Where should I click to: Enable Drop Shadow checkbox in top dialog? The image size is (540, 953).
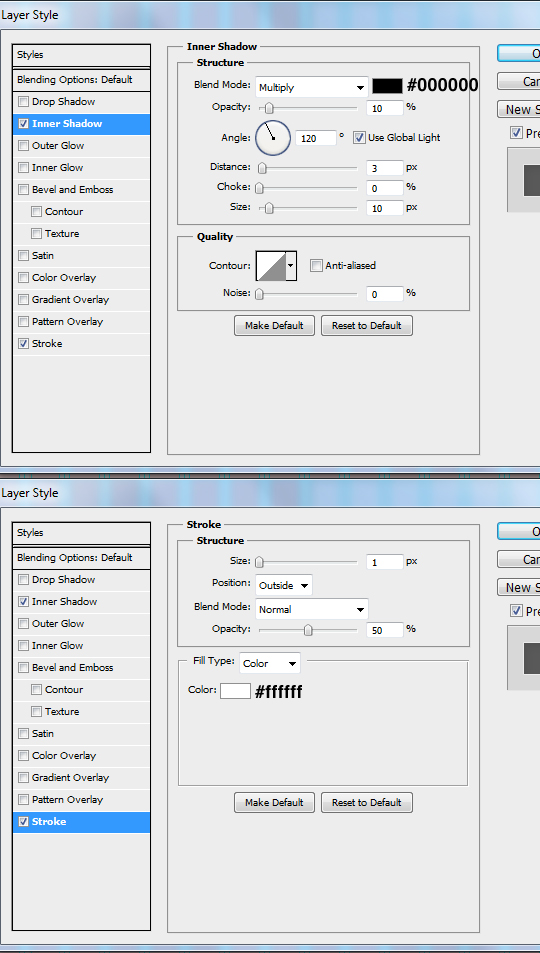click(24, 101)
